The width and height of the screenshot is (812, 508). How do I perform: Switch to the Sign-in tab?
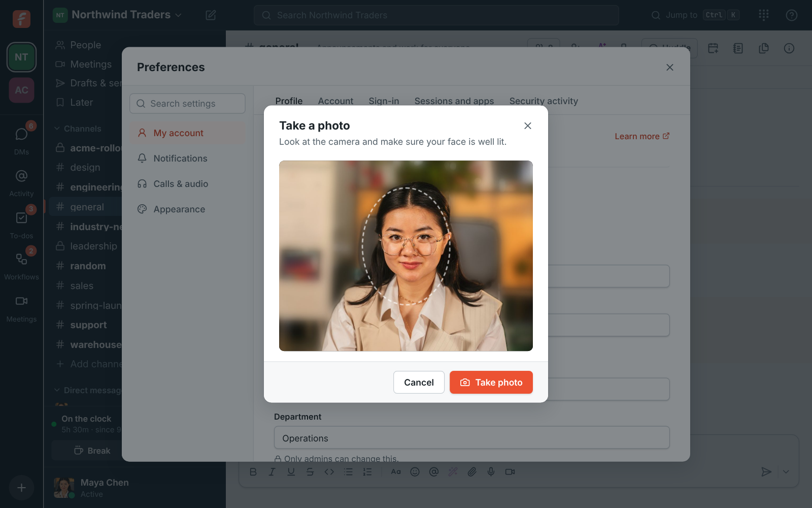384,101
